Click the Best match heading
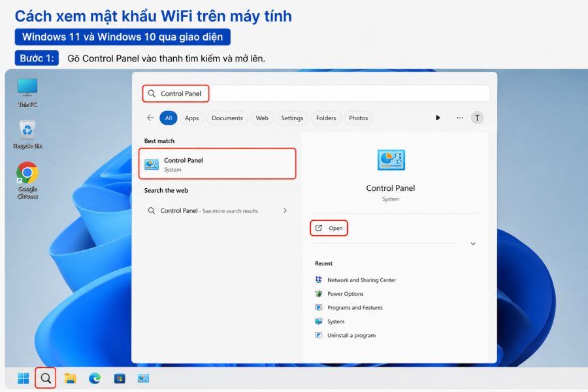 (x=159, y=141)
